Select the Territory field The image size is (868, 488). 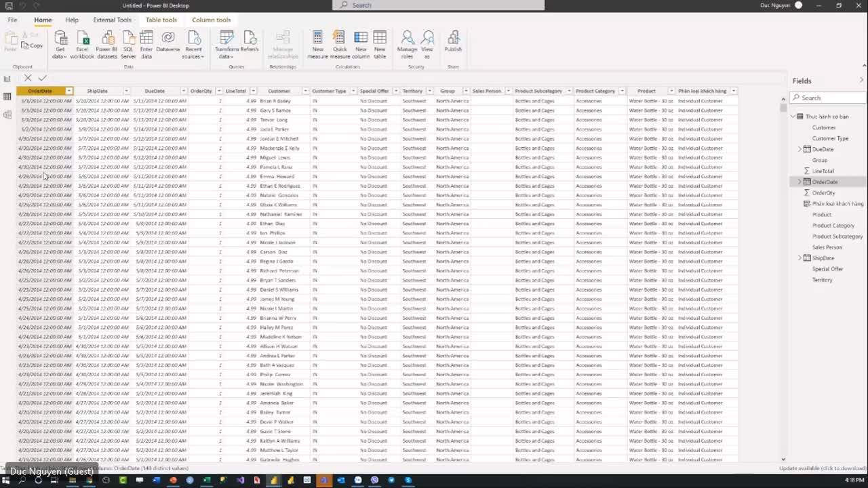tap(822, 280)
